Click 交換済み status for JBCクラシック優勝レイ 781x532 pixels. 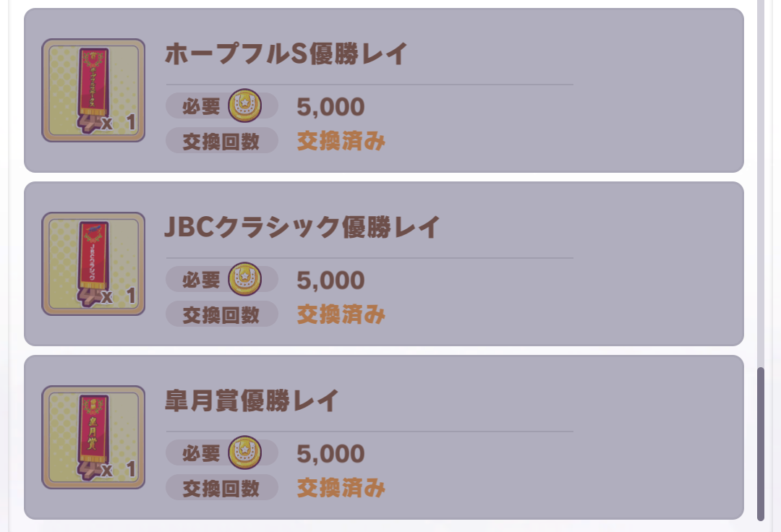click(x=341, y=314)
